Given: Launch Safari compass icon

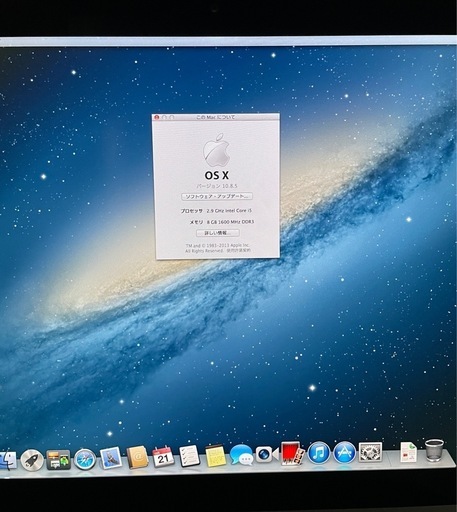Looking at the screenshot, I should [85, 459].
